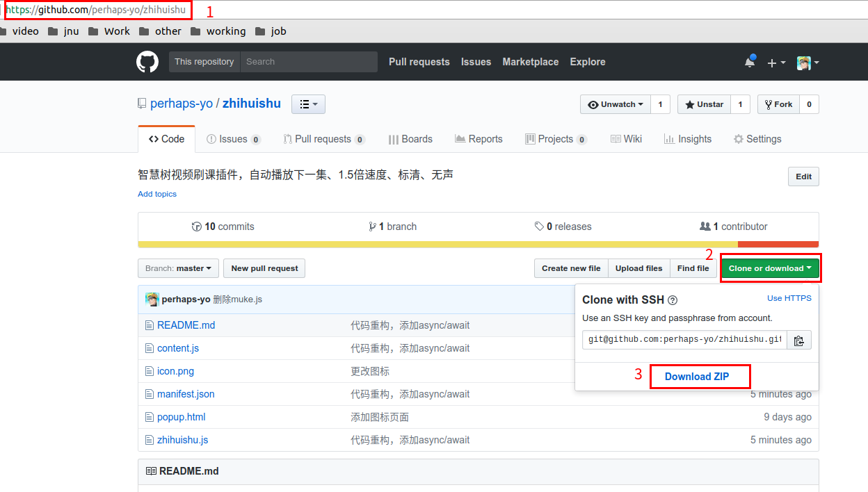Open the user avatar menu
This screenshot has height=492, width=868.
point(808,63)
